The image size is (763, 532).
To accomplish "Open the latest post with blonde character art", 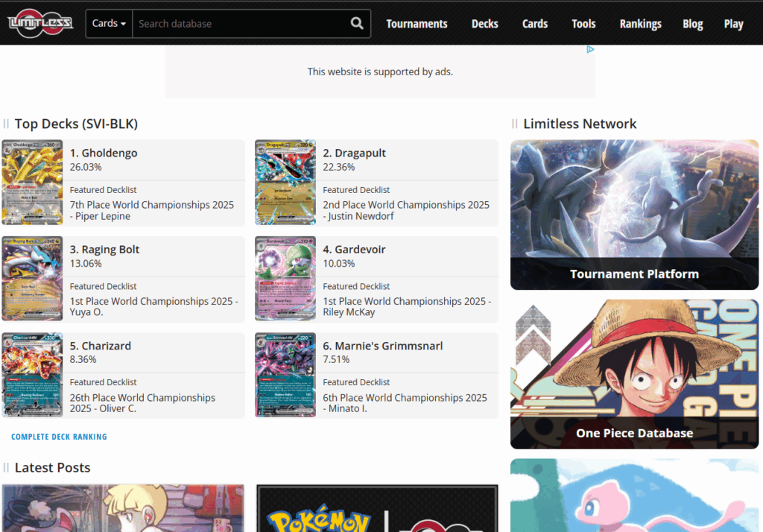I will 123,508.
